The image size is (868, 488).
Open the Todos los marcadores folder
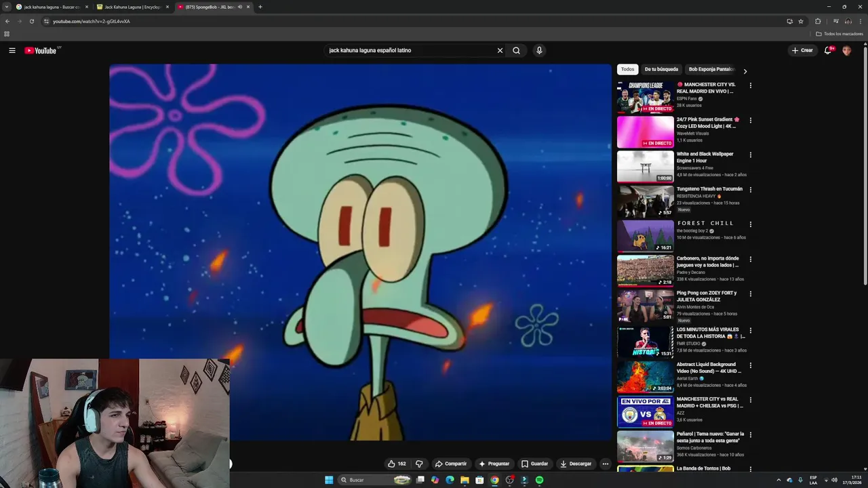[840, 34]
